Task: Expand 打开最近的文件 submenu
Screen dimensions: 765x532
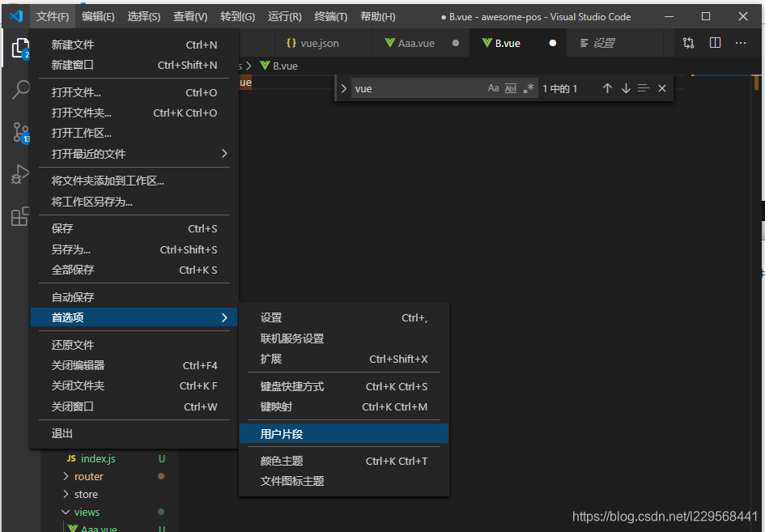Action: click(x=134, y=154)
